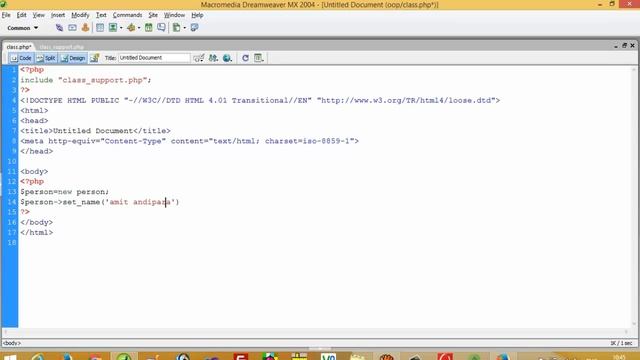Click the Title input field

click(154, 58)
